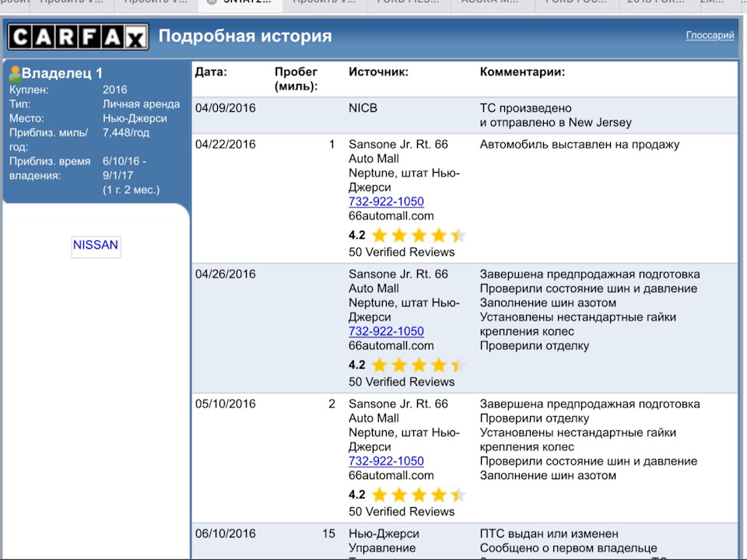The image size is (747, 560).
Task: Click 'Сообщено о первом владельце' comment
Action: pos(568,548)
